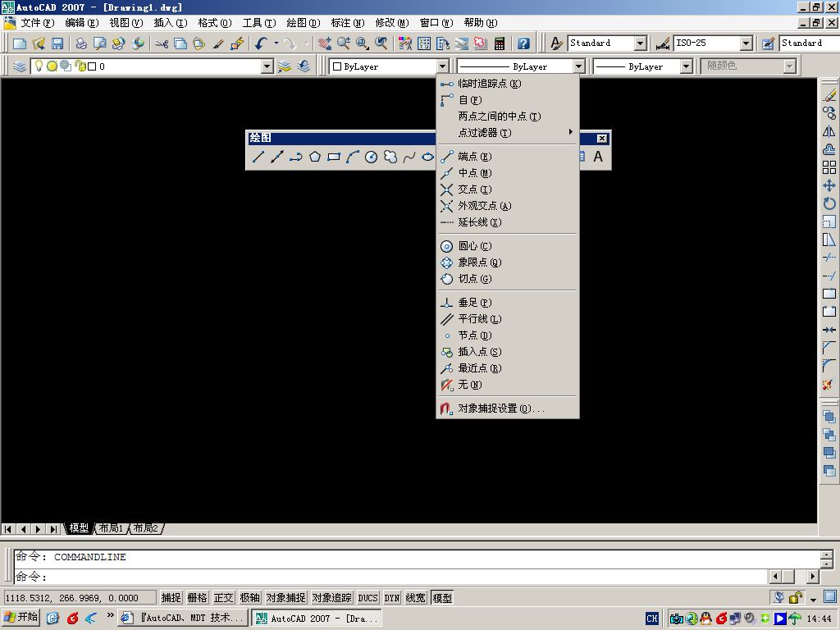Viewport: 840px width, 630px height.
Task: Open the QuickCalc calculator icon
Action: (x=500, y=43)
